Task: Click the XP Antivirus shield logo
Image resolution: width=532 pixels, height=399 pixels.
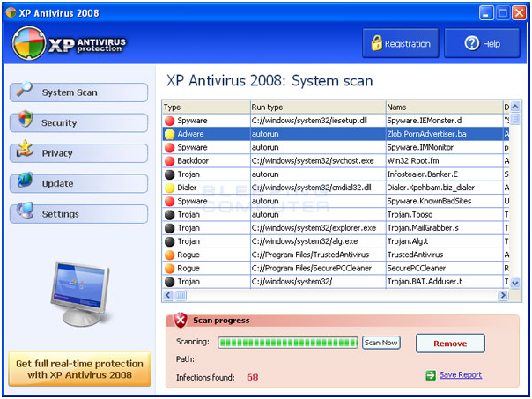Action: (29, 43)
